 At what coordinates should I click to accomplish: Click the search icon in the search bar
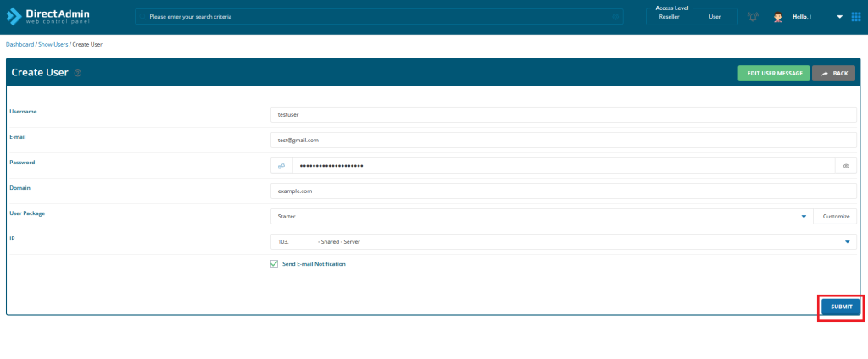[x=615, y=17]
